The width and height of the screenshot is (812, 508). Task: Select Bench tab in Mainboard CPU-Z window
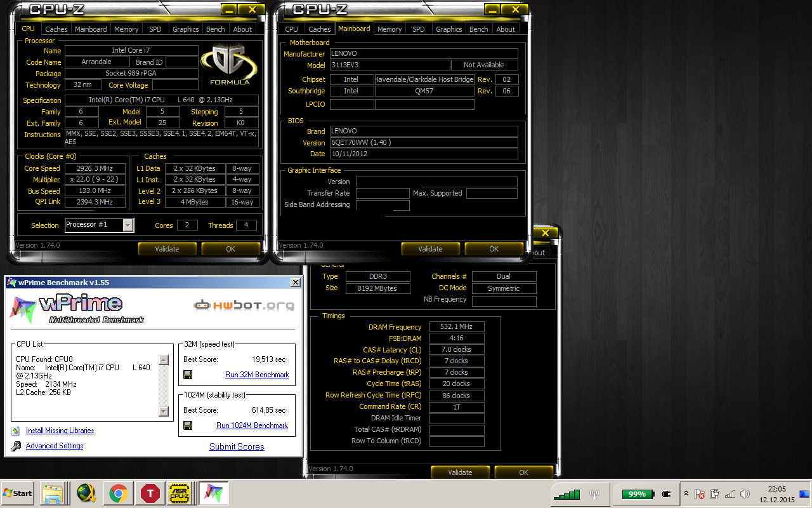coord(479,29)
